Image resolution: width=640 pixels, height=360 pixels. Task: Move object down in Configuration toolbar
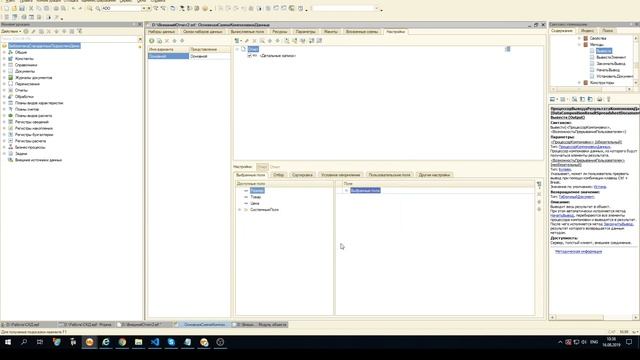[x=64, y=31]
